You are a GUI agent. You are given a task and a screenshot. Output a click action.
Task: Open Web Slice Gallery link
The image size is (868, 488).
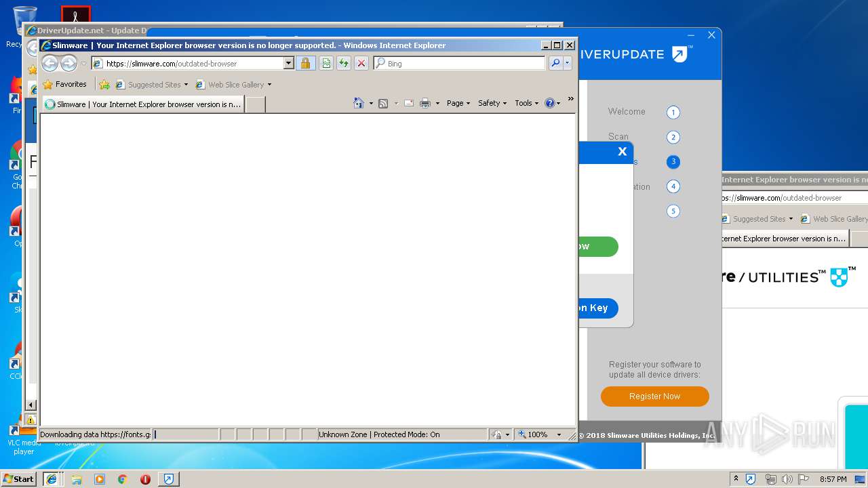(x=231, y=85)
